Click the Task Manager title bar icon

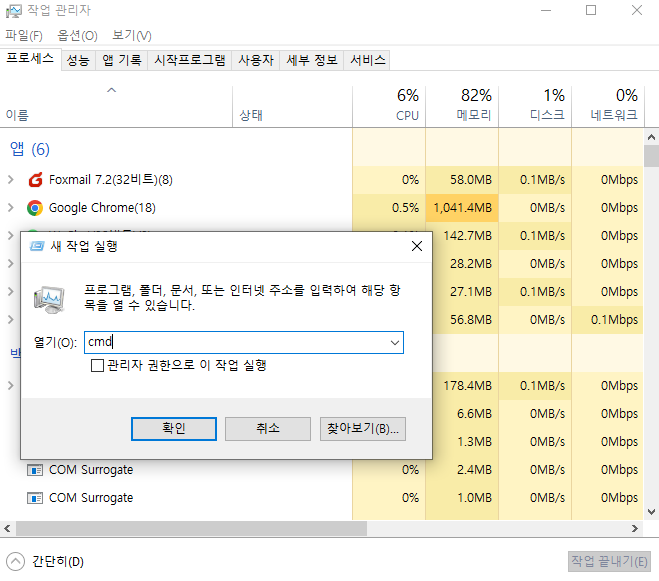[12, 10]
